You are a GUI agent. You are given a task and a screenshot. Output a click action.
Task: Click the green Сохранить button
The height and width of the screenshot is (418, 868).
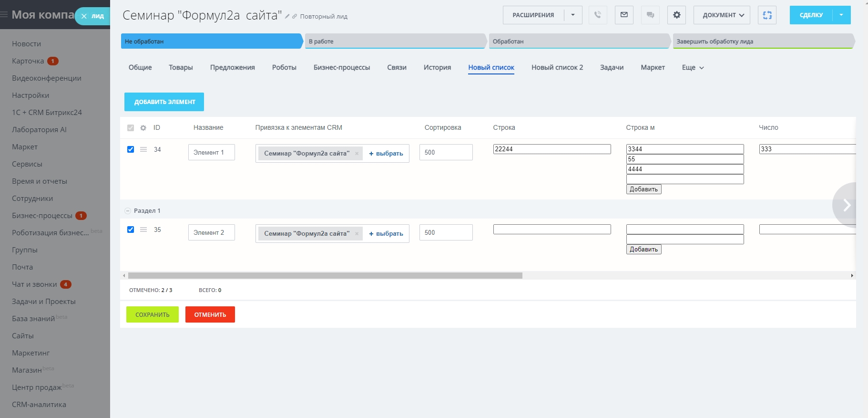152,314
